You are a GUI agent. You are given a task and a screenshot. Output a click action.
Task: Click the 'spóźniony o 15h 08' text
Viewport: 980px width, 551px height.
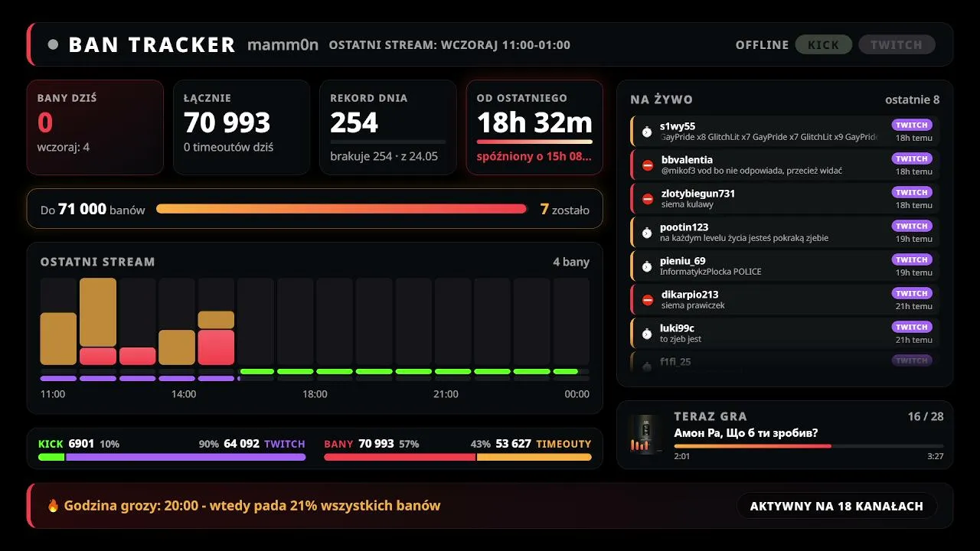[x=534, y=157]
